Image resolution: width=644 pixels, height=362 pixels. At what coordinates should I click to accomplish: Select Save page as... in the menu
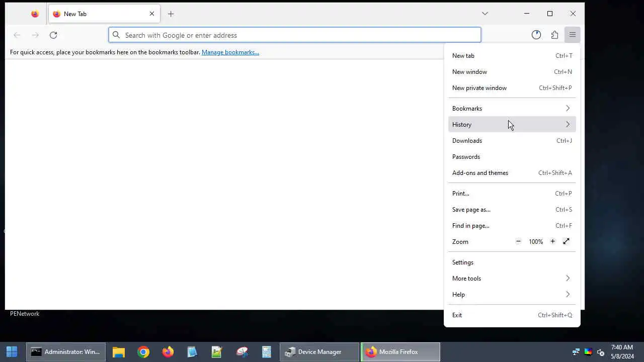pos(512,210)
